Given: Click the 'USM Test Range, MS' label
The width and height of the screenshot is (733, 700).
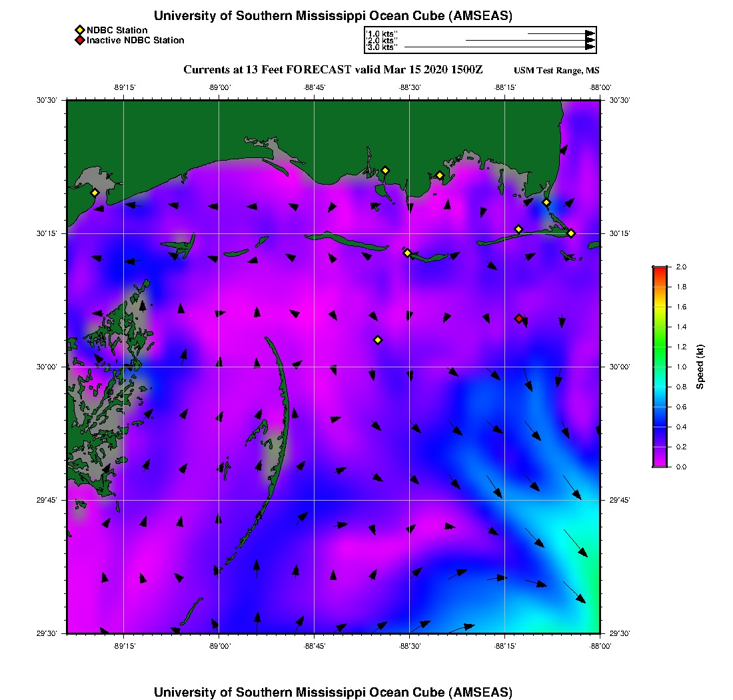Looking at the screenshot, I should point(556,71).
